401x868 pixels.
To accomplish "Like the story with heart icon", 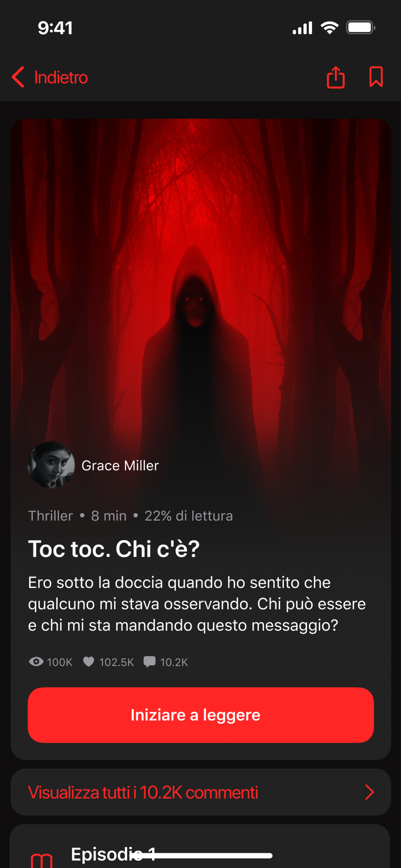I will click(x=88, y=662).
